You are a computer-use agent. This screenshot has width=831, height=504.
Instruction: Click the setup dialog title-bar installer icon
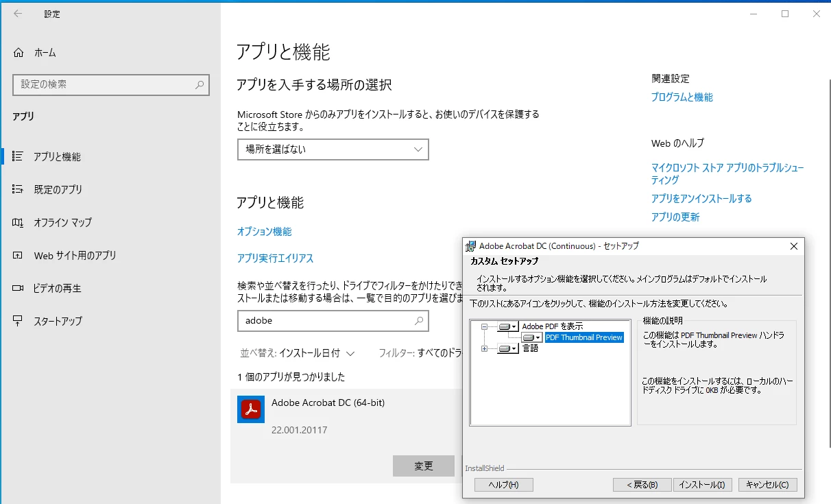(471, 245)
